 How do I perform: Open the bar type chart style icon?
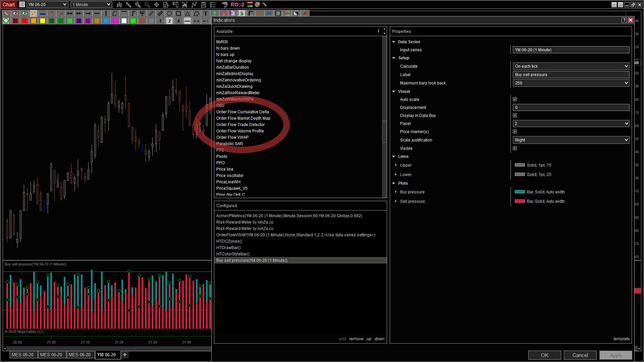point(119,5)
